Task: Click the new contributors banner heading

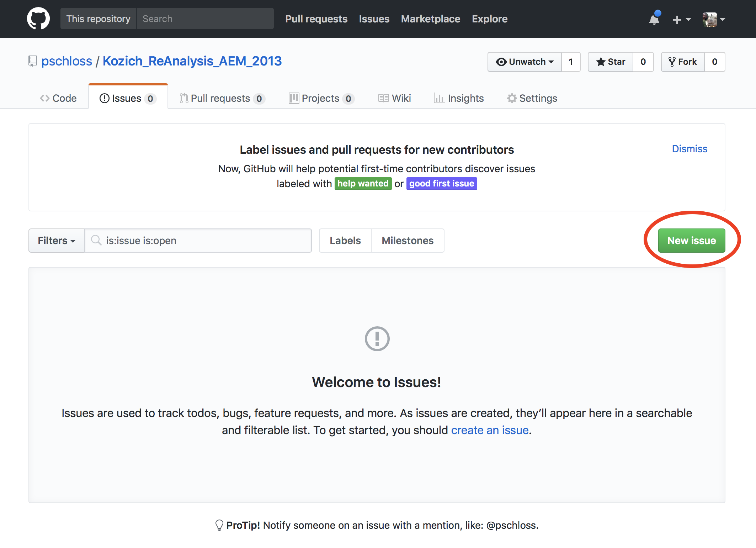Action: pos(377,150)
